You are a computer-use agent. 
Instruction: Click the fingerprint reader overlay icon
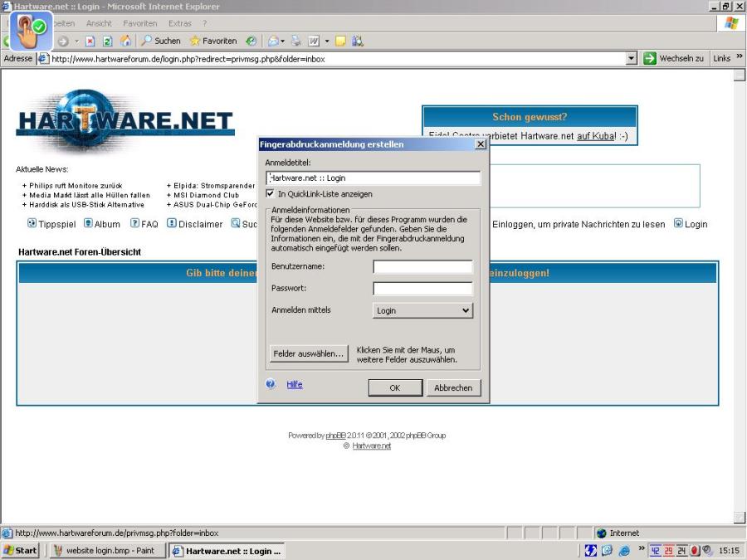pos(32,32)
